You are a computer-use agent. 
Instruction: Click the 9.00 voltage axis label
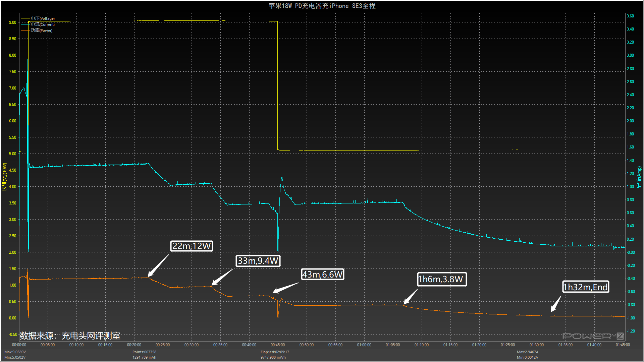tap(12, 22)
